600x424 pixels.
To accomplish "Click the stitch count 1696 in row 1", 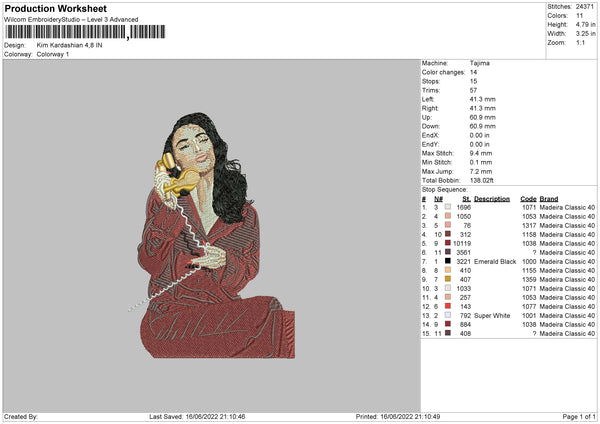I will pyautogui.click(x=463, y=207).
